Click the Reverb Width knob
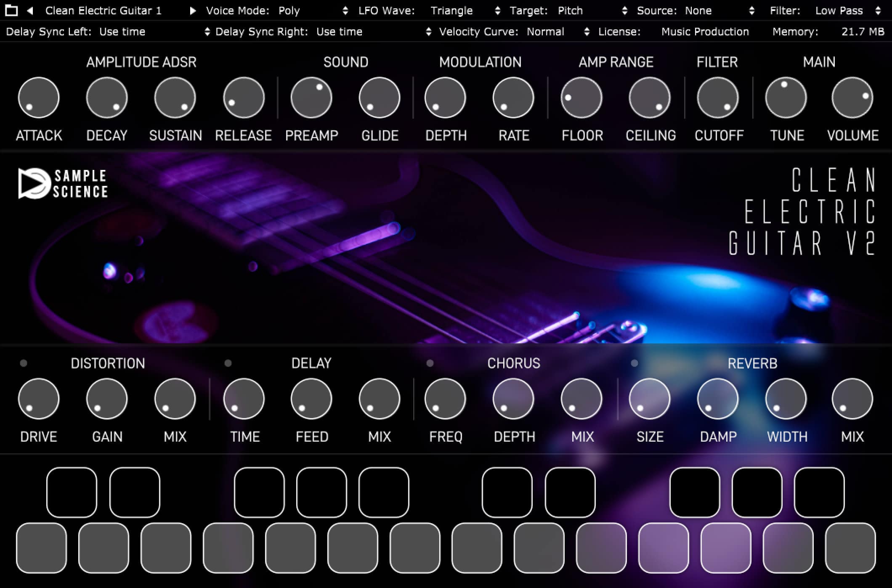The height and width of the screenshot is (588, 892). click(x=786, y=399)
